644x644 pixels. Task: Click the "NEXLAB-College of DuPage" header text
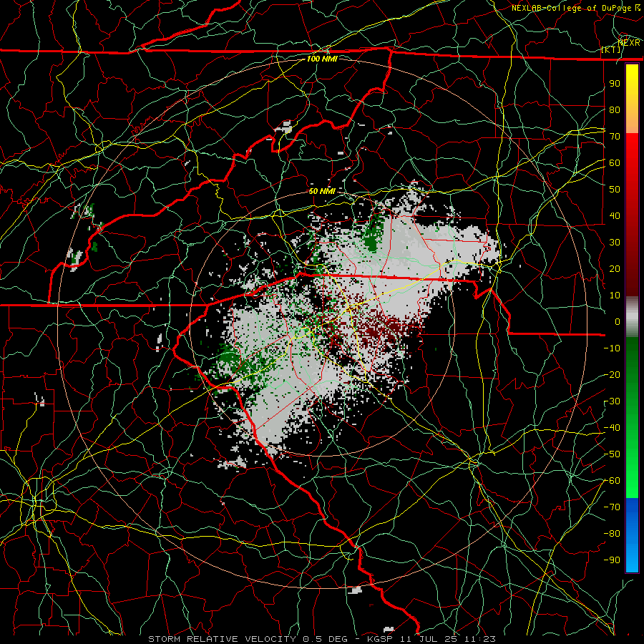pos(571,8)
